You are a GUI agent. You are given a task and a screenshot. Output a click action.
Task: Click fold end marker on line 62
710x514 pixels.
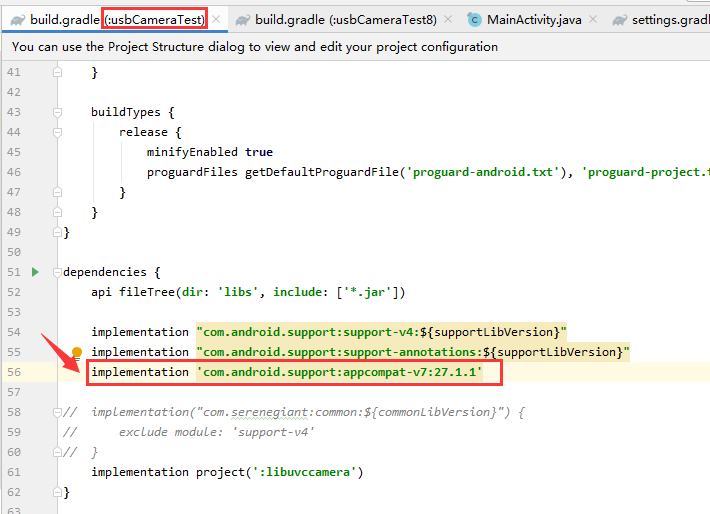click(58, 492)
